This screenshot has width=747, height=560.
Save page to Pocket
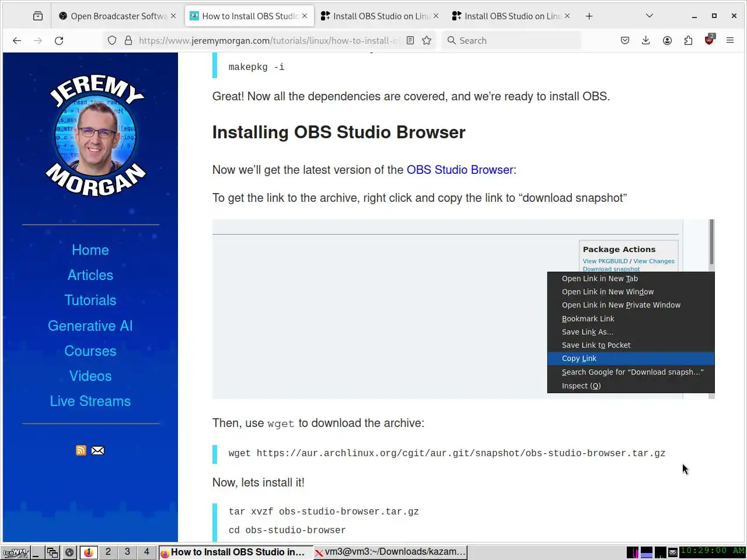click(x=625, y=40)
